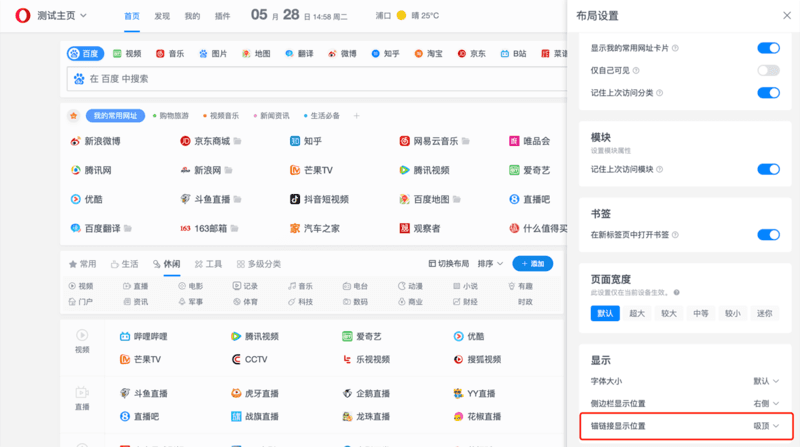Open the 新浪微博 site link
The image size is (800, 447).
coord(95,141)
